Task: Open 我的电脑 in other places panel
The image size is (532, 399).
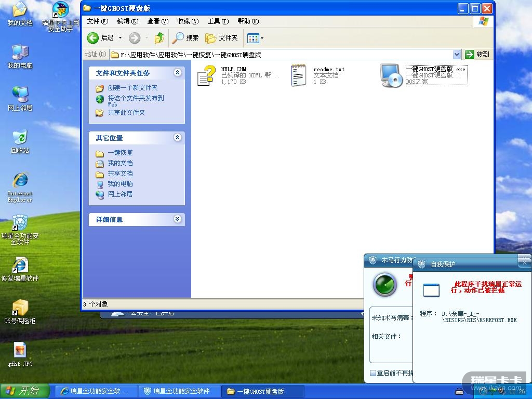Action: tap(120, 184)
